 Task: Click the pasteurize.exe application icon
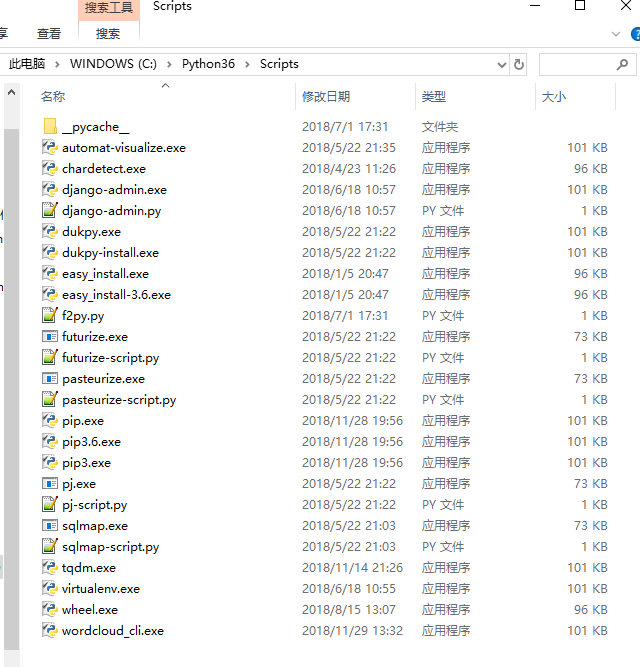(x=50, y=378)
